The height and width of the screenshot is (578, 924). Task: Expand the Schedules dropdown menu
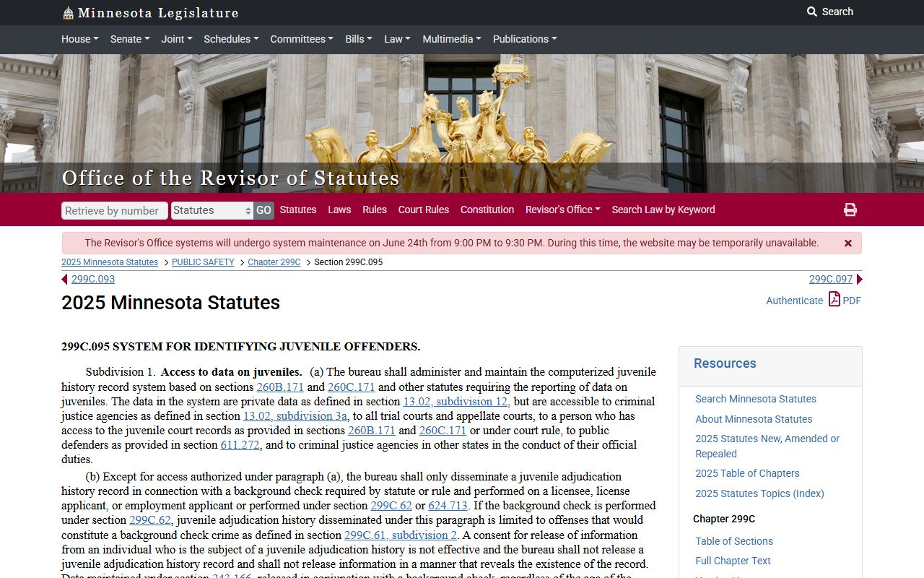[231, 39]
